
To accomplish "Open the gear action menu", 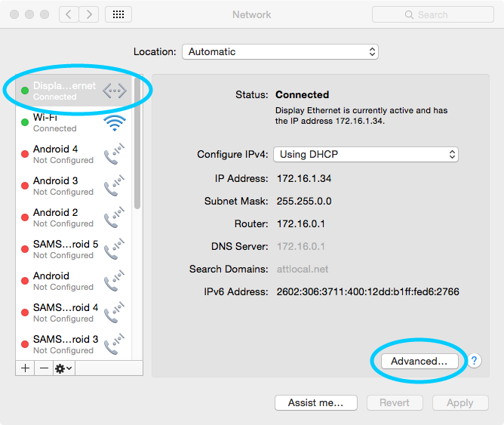I will (x=63, y=368).
